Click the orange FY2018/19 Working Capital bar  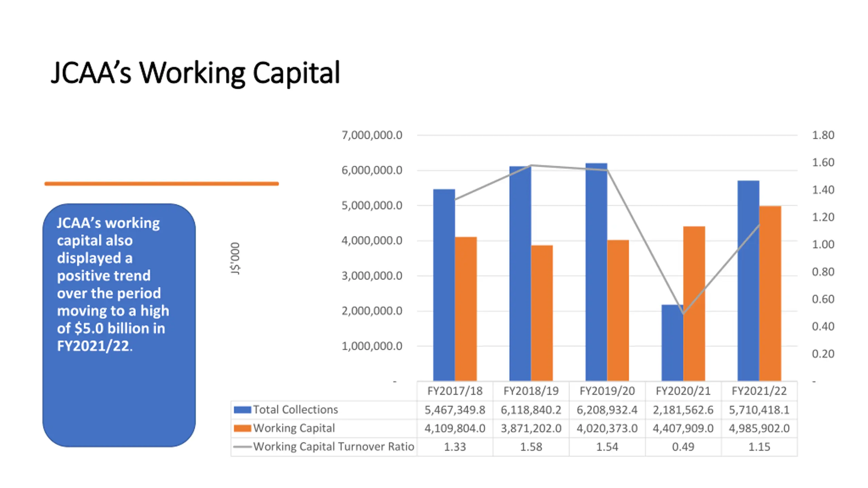click(x=542, y=313)
